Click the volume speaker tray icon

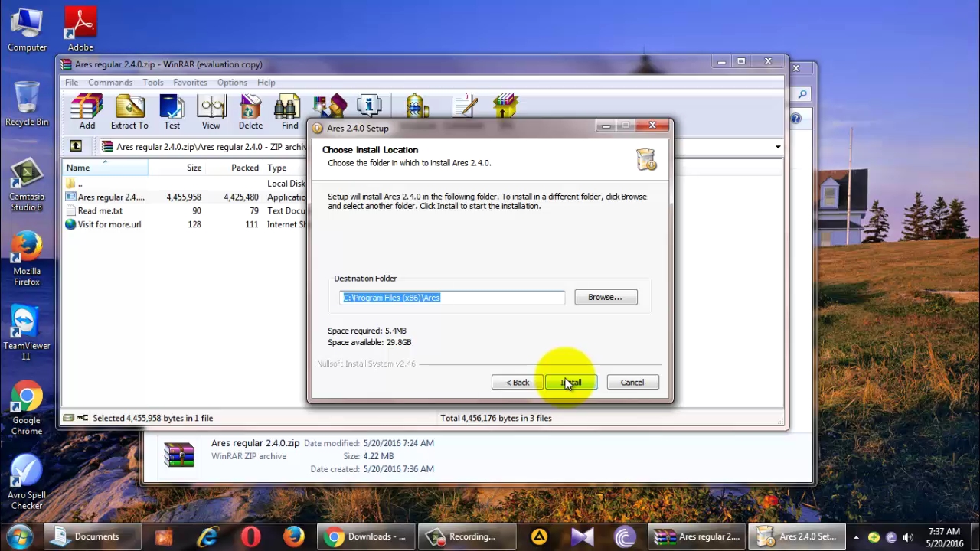pyautogui.click(x=909, y=536)
